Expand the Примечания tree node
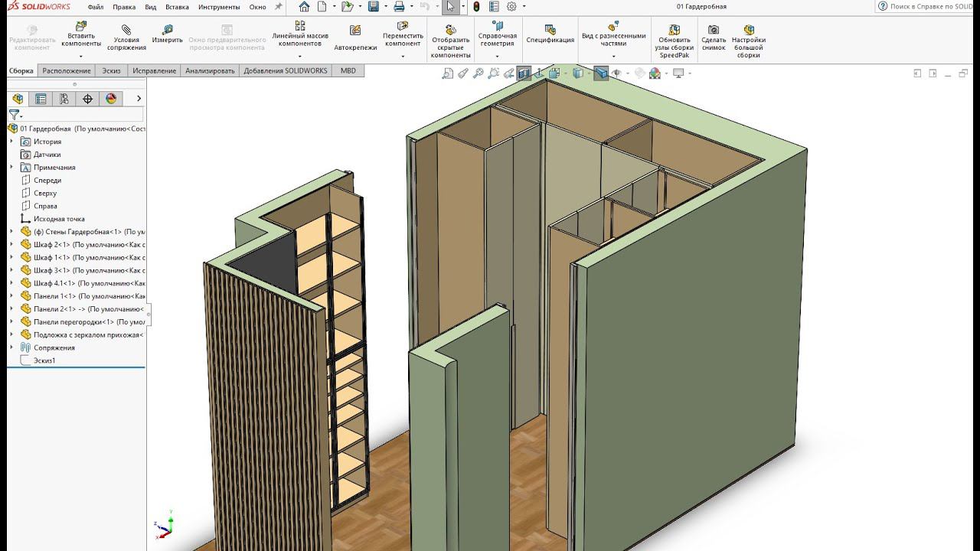 [11, 168]
